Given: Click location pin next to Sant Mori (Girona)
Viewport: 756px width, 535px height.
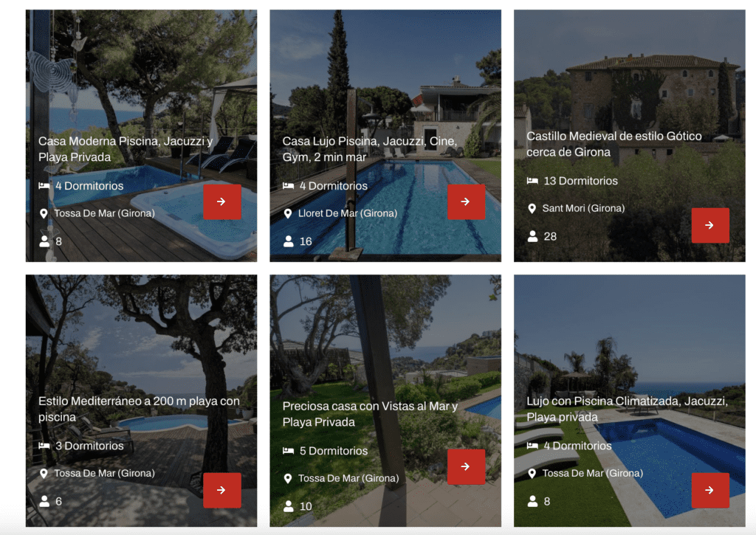Looking at the screenshot, I should click(532, 209).
